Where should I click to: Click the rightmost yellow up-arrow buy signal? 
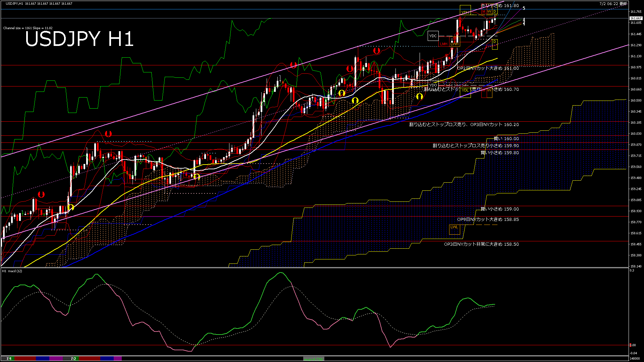(x=419, y=97)
